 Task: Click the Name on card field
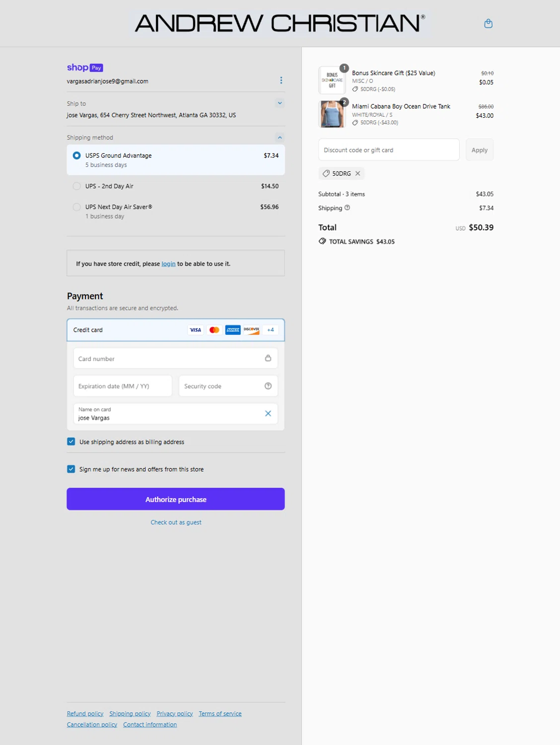[176, 414]
